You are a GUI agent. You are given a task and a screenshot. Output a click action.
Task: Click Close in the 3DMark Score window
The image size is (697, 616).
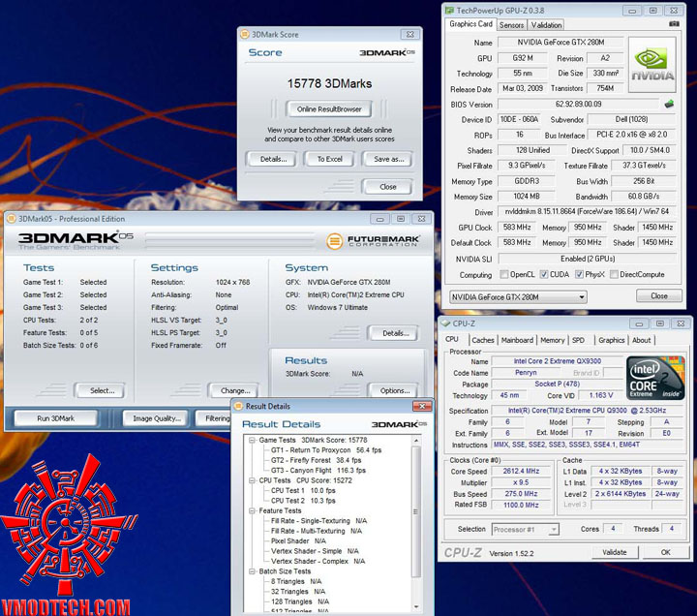[x=387, y=187]
